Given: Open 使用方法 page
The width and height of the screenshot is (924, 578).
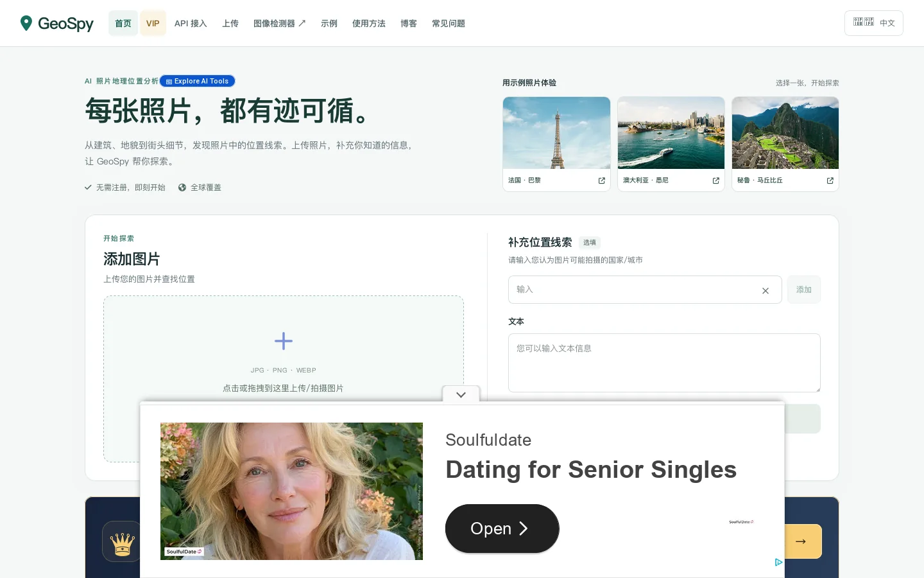Looking at the screenshot, I should click(369, 24).
